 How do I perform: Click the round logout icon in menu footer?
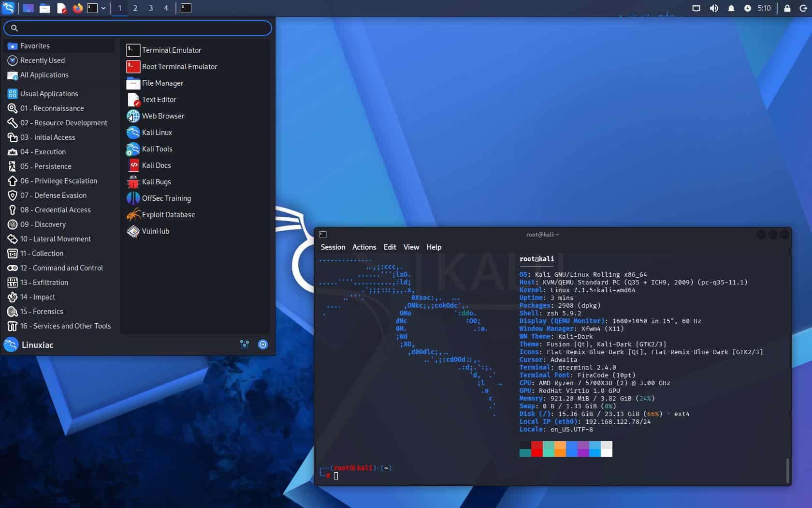(x=263, y=344)
